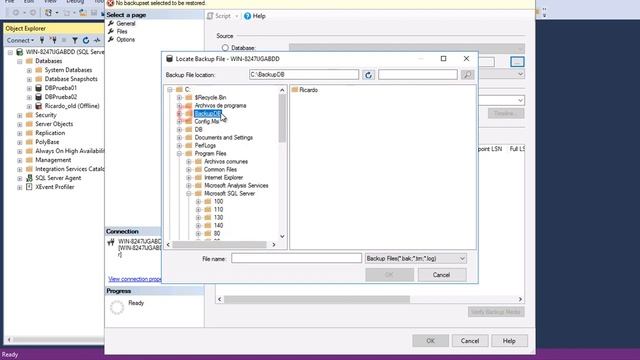The height and width of the screenshot is (360, 640).
Task: Select the Internet Explorer folder
Action: click(x=224, y=178)
